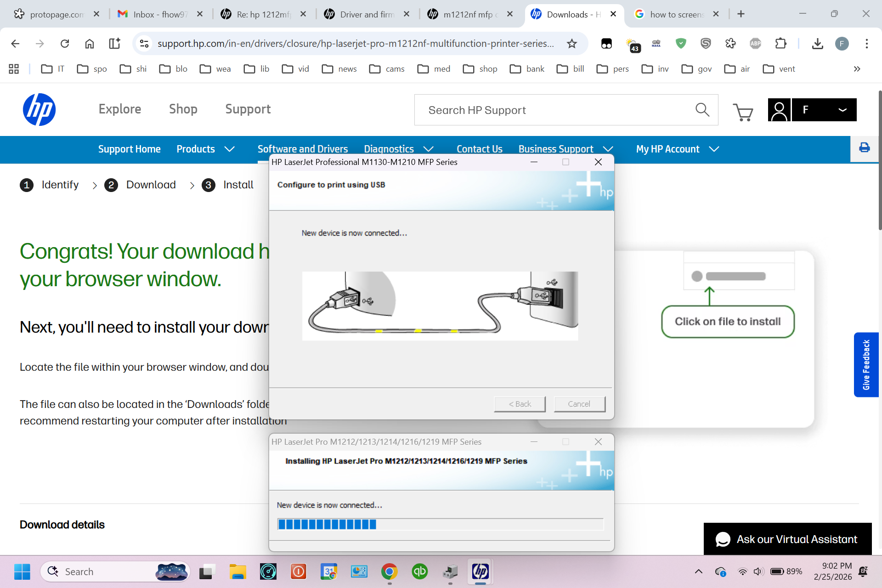Click the HP logo on the page

39,109
